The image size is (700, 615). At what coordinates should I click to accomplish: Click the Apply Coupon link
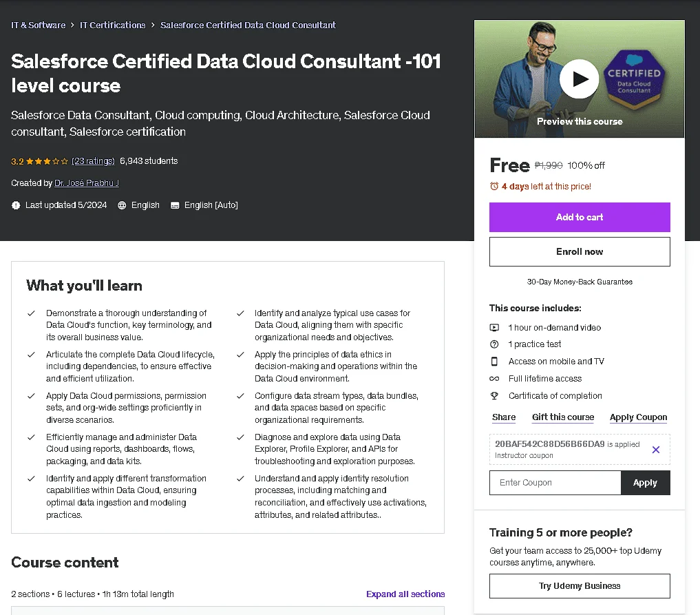click(x=638, y=417)
